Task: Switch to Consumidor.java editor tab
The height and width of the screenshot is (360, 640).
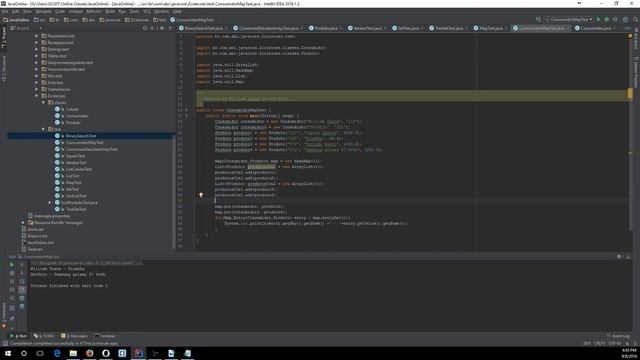Action: [595, 28]
